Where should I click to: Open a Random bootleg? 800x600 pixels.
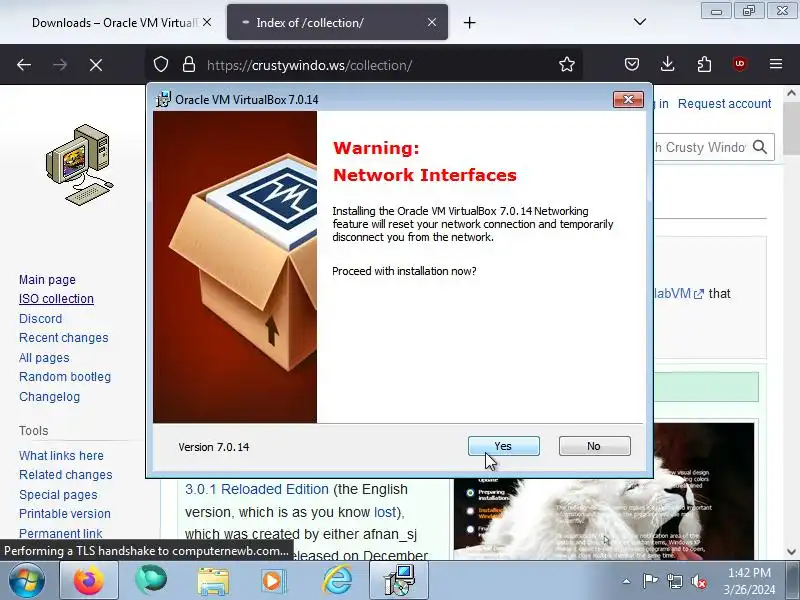pos(65,377)
